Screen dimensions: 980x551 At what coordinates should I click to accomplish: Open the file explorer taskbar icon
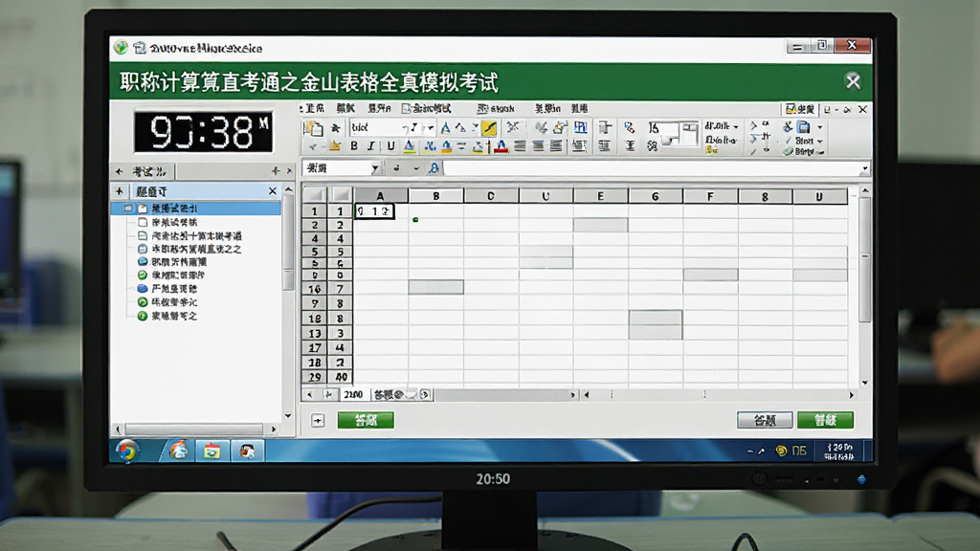(212, 452)
